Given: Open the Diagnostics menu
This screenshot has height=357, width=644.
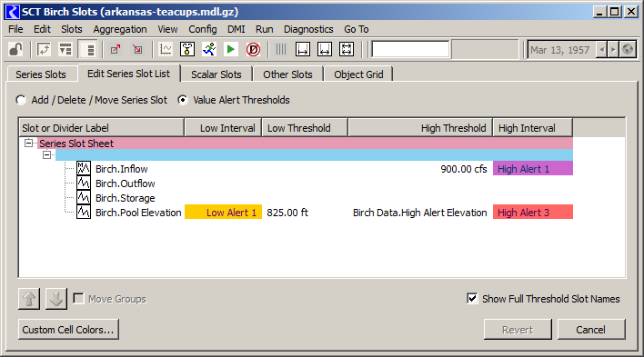Looking at the screenshot, I should click(308, 29).
